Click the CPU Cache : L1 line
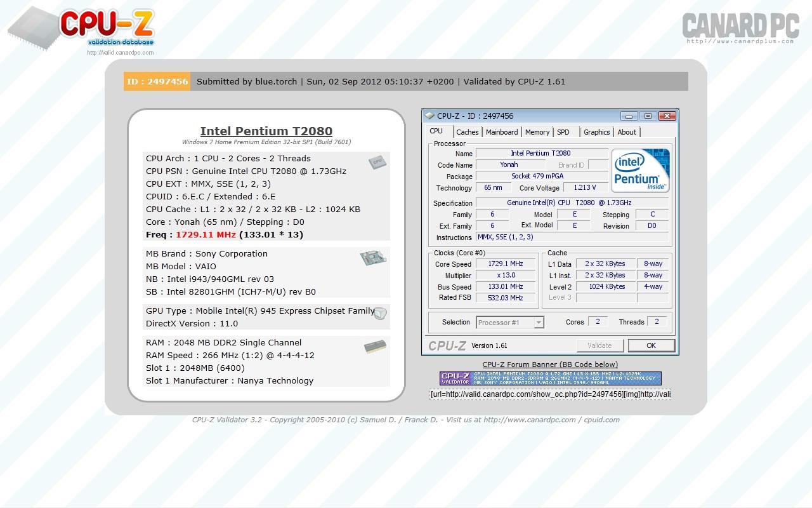This screenshot has width=812, height=508. pyautogui.click(x=253, y=209)
